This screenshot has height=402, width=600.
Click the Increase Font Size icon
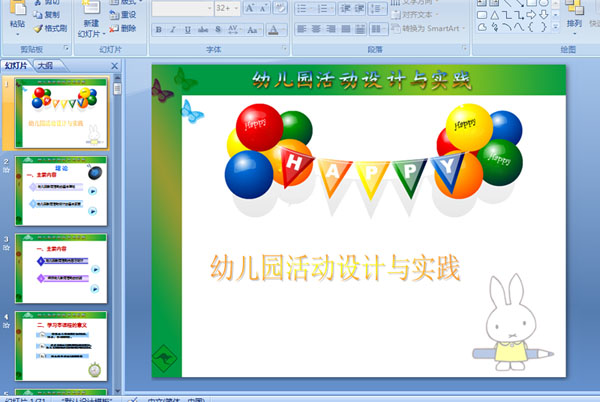pos(250,8)
